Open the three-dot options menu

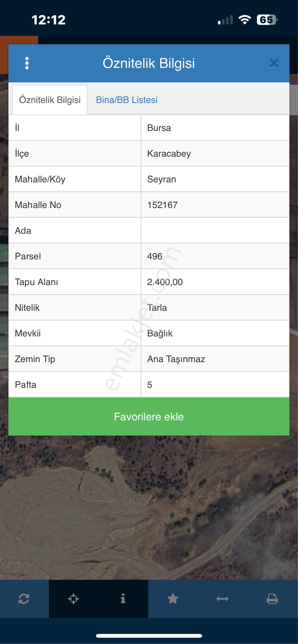point(27,63)
